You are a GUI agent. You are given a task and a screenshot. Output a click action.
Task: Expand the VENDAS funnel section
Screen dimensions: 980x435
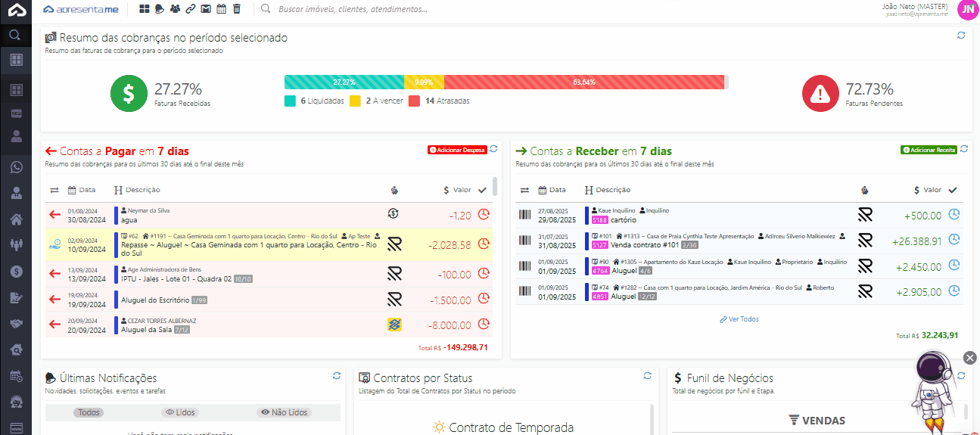[817, 421]
